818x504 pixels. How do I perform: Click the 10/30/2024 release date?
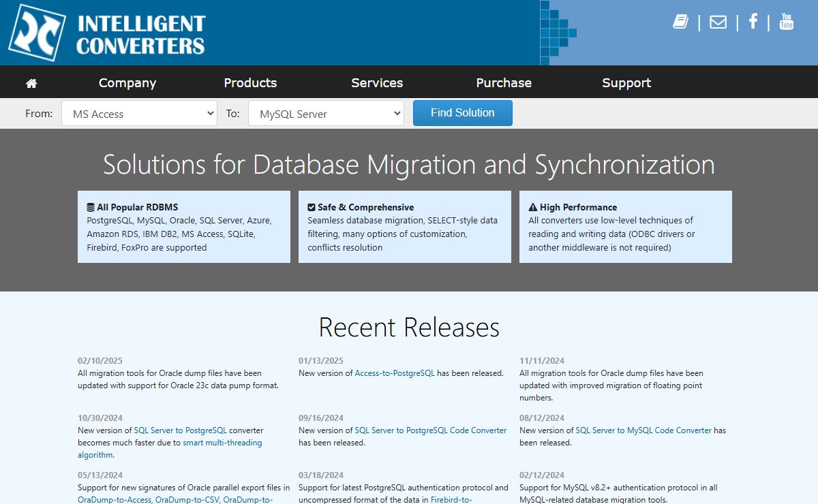pyautogui.click(x=100, y=418)
